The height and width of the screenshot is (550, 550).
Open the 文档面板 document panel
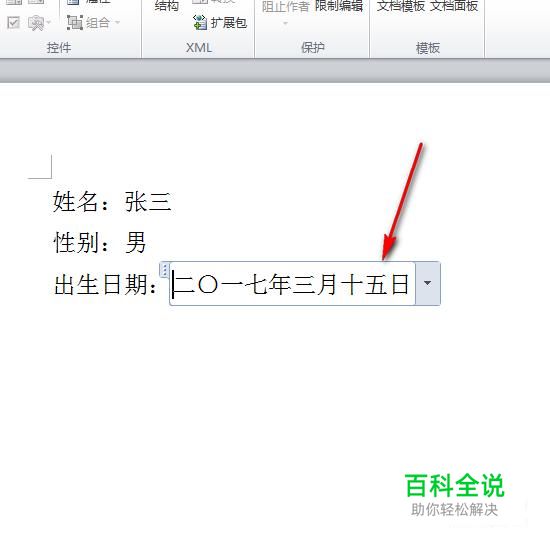pos(454,6)
